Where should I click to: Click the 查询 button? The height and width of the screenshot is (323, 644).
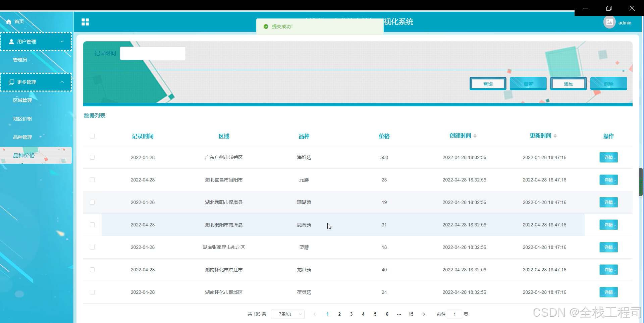pos(488,84)
